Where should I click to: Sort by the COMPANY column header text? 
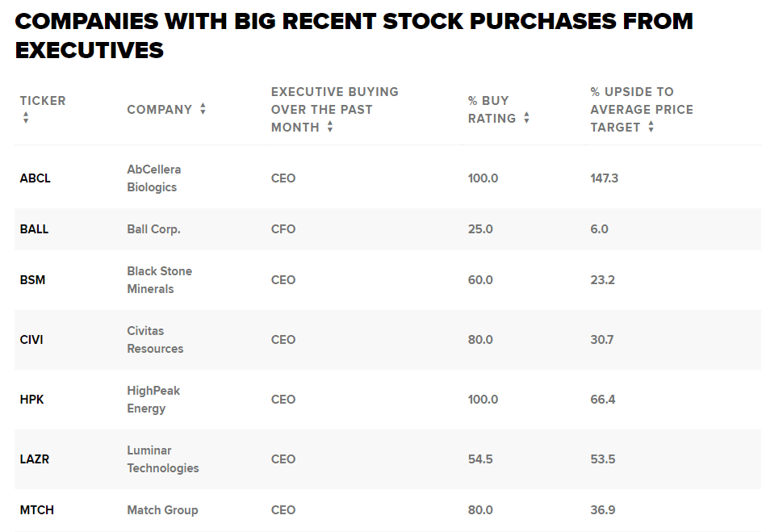tap(159, 109)
